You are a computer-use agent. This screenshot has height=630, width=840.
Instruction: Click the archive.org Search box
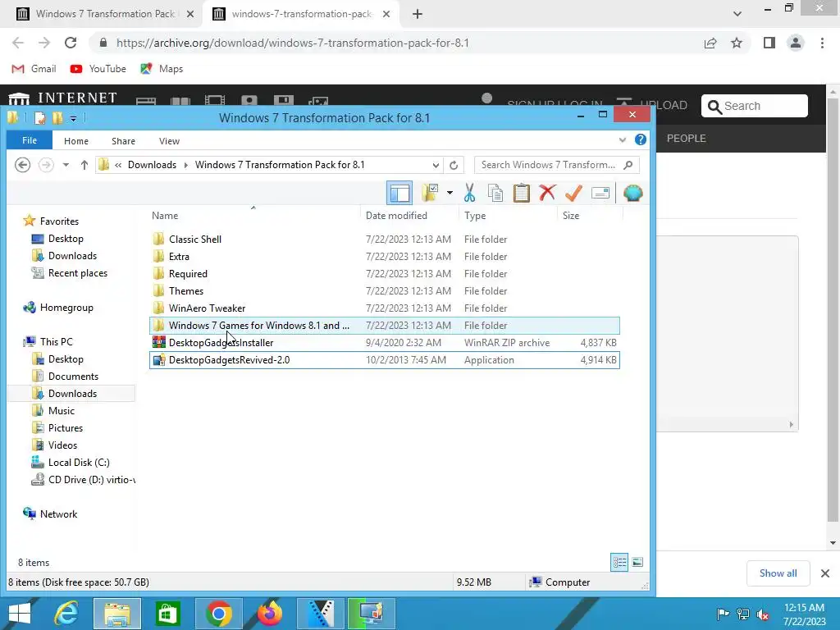[x=755, y=106]
